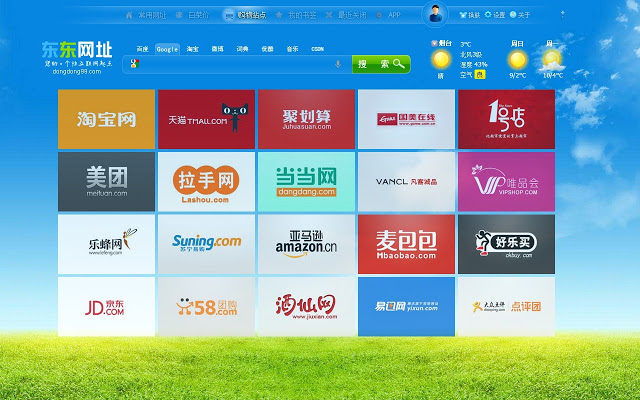Viewport: 640px width, 400px height.
Task: Open the 关于 about link
Action: click(520, 15)
